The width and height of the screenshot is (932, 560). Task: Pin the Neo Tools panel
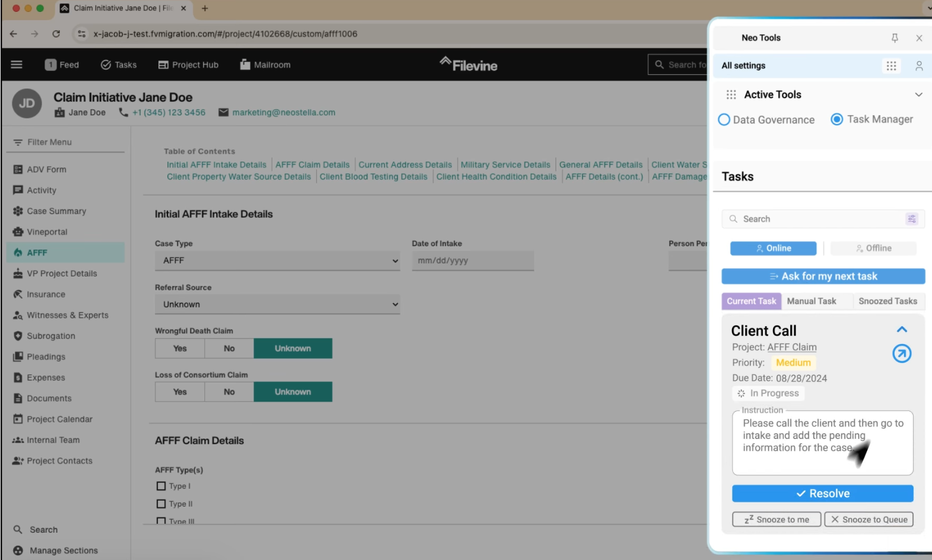pyautogui.click(x=895, y=38)
